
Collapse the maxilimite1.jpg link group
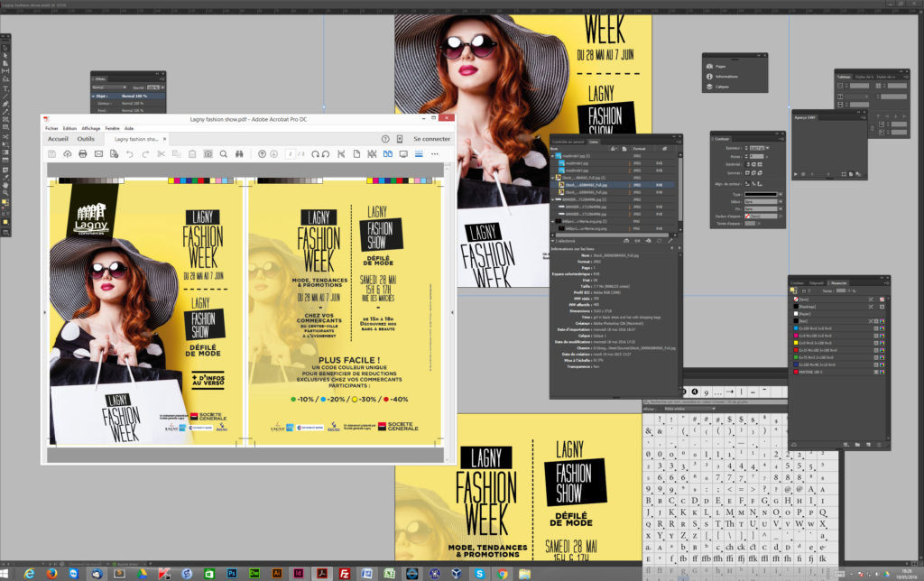(554, 155)
